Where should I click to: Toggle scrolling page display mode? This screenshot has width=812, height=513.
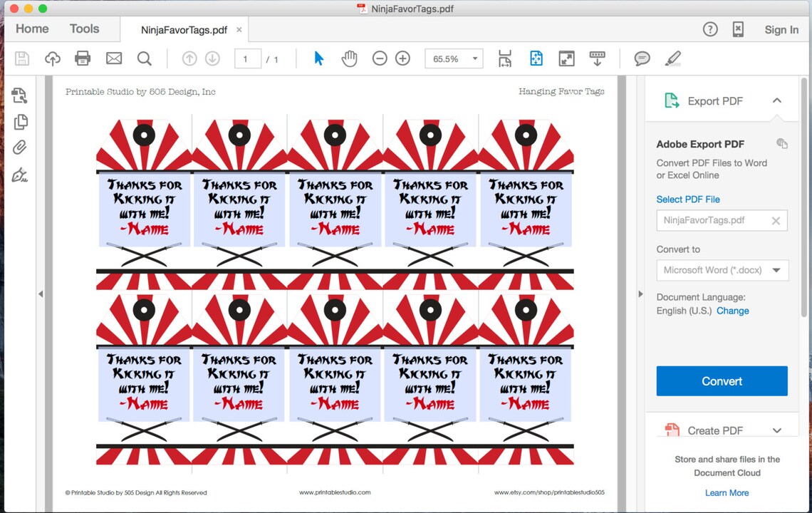tap(598, 58)
